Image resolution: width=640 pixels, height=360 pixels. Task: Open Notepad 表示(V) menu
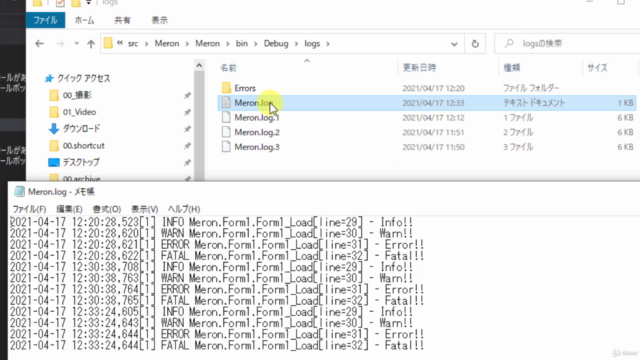(x=144, y=209)
